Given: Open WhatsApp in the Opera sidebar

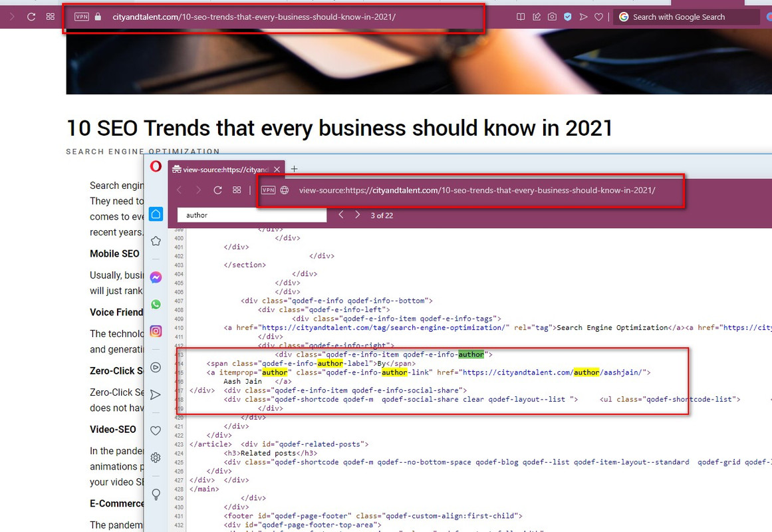Looking at the screenshot, I should [x=156, y=305].
